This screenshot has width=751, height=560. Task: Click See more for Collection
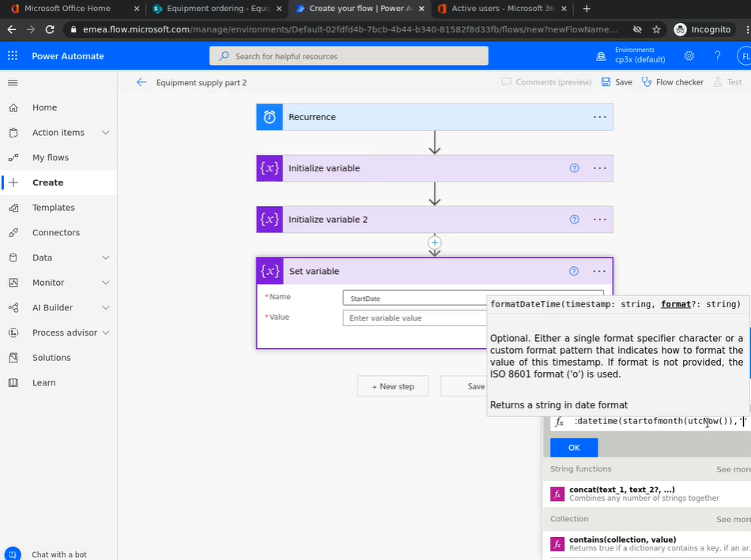coord(734,519)
